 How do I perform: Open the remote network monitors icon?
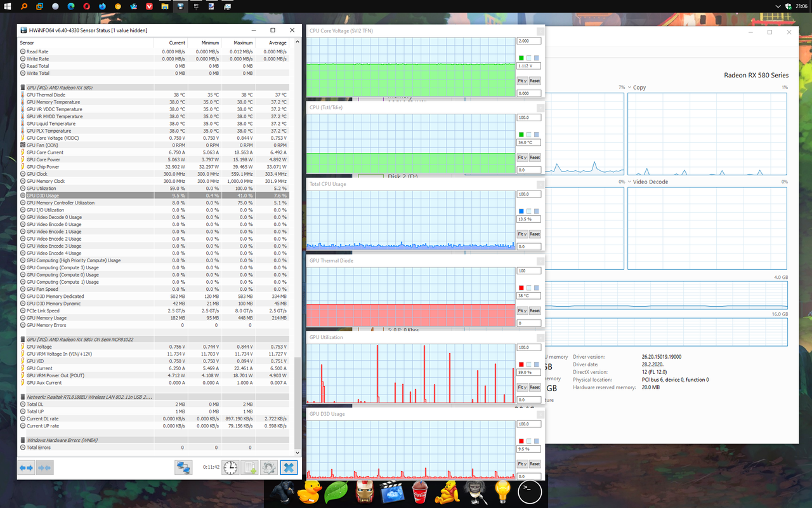183,467
